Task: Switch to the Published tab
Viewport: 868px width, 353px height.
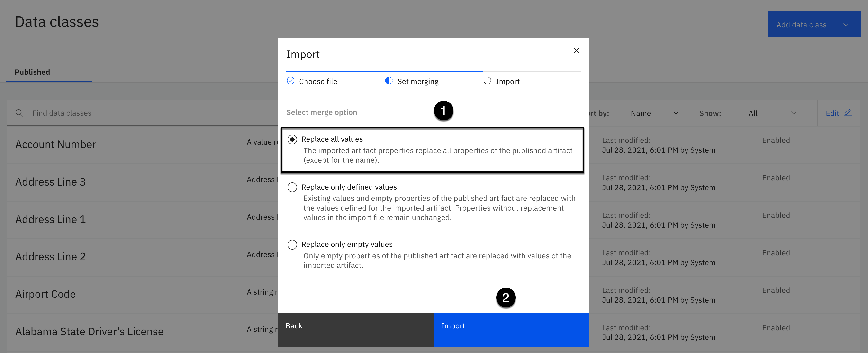Action: click(32, 72)
